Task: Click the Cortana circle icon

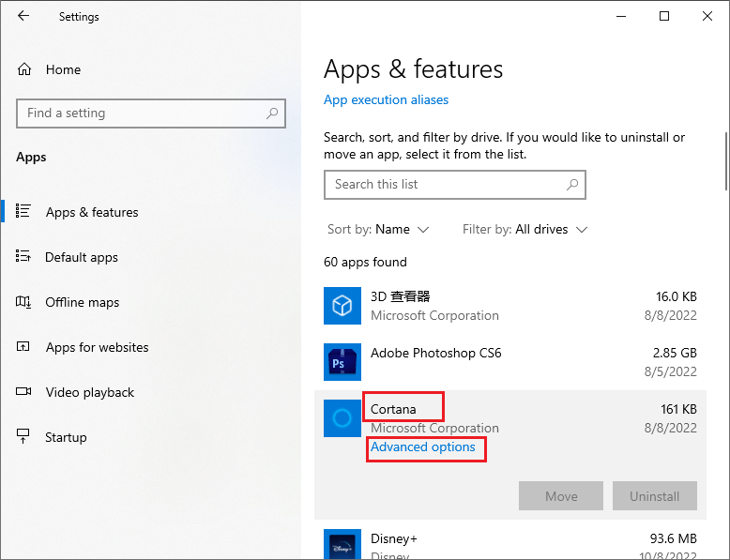Action: pyautogui.click(x=342, y=418)
